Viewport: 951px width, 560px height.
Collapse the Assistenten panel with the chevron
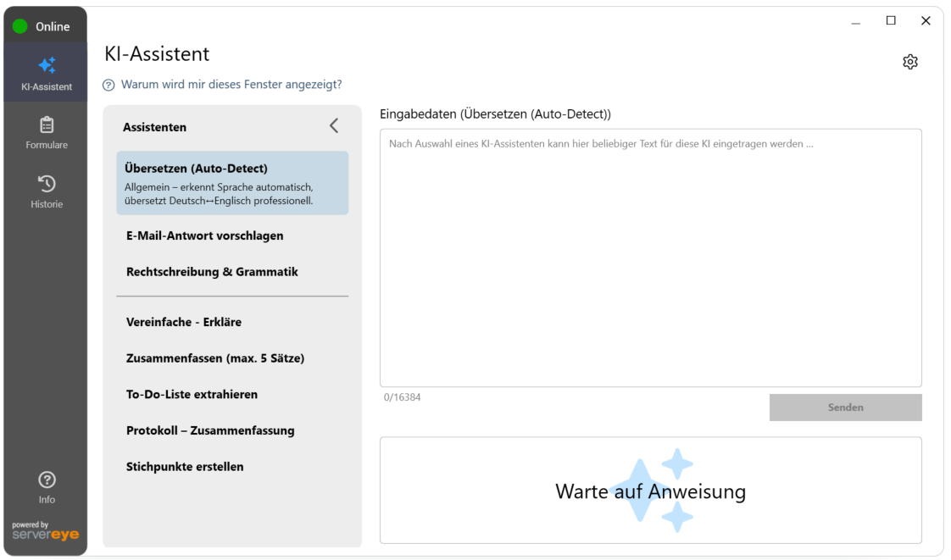click(x=334, y=126)
